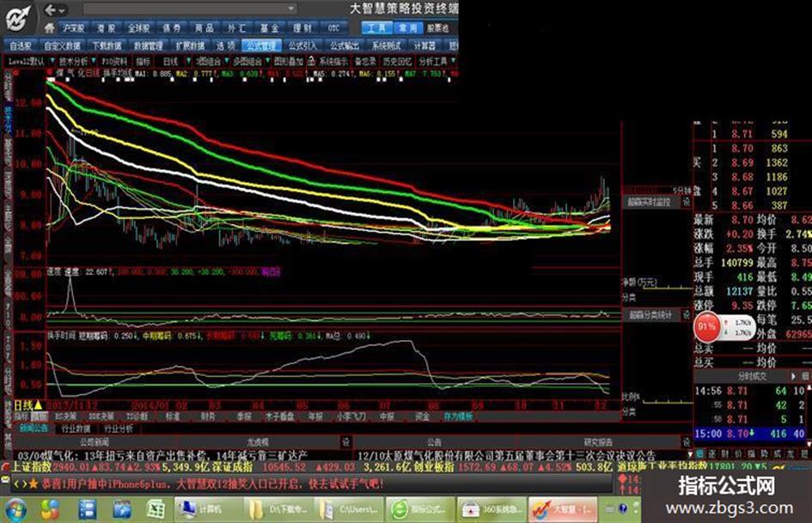The image size is (812, 523).
Task: Open the 12/10 太原煤气化 board announcement
Action: click(x=506, y=456)
